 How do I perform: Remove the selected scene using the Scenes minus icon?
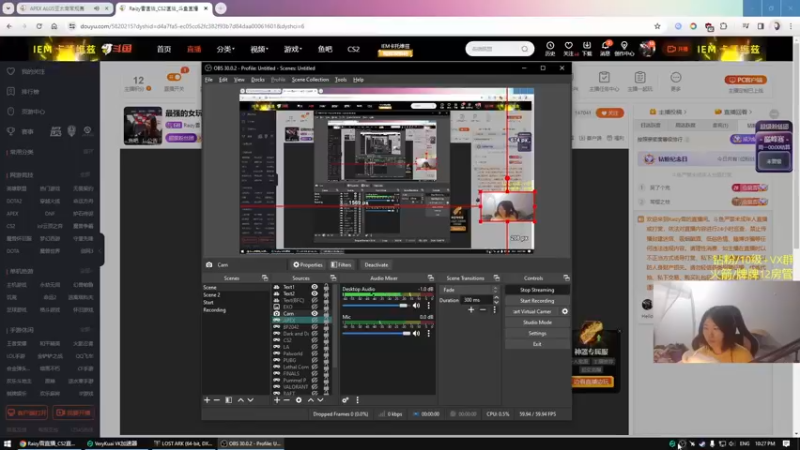pyautogui.click(x=217, y=400)
